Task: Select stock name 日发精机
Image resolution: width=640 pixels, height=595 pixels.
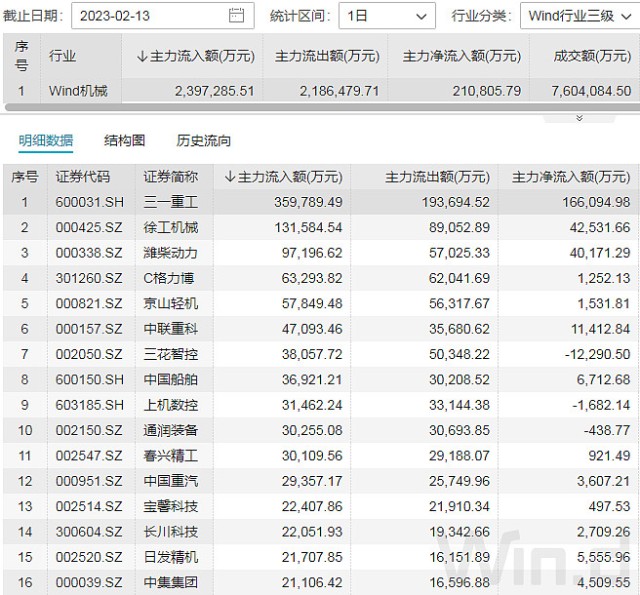Action: (171, 557)
